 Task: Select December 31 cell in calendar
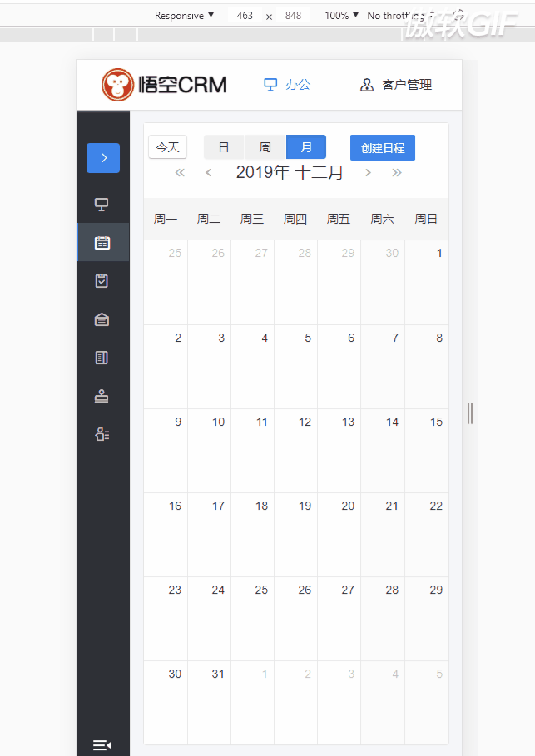point(209,703)
